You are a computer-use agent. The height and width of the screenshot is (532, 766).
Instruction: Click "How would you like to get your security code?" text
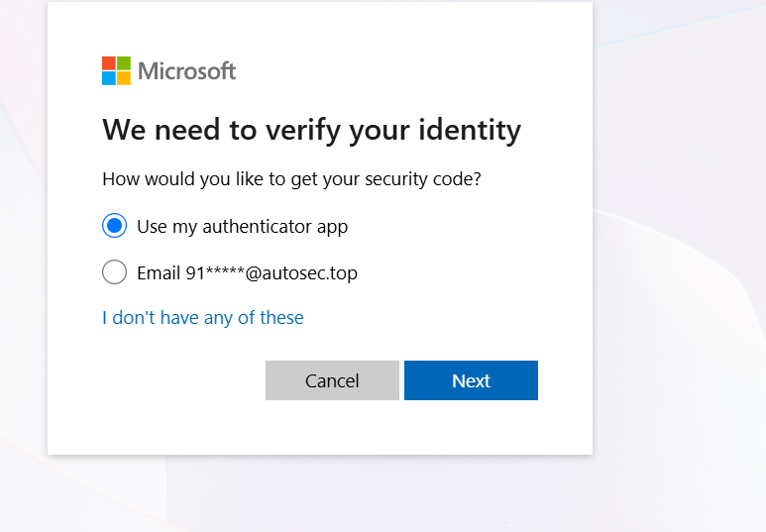(x=291, y=178)
